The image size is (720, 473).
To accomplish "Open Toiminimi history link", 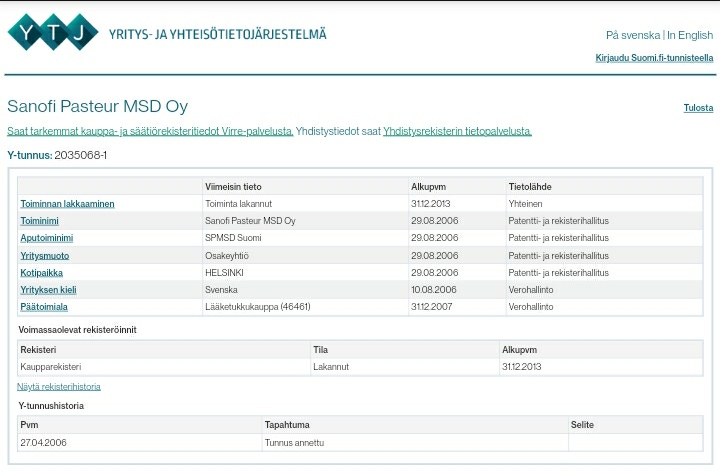I will (39, 221).
